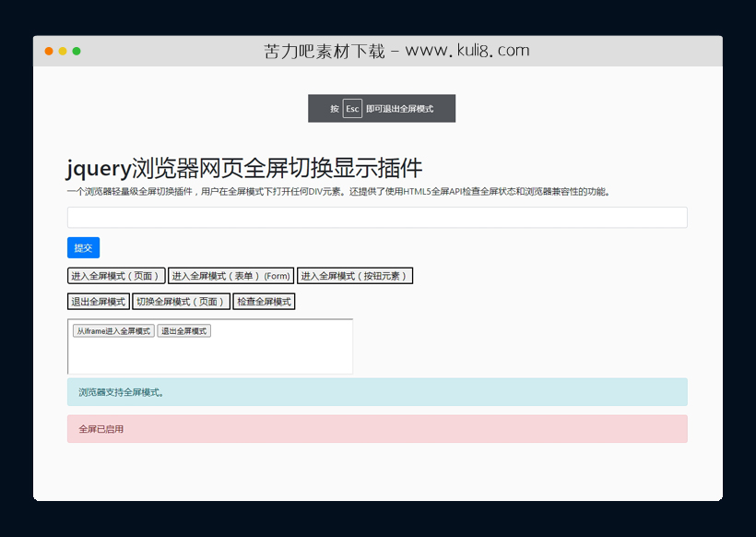This screenshot has width=756, height=537.
Task: Click the kuli8.com title bar text
Action: (x=396, y=51)
